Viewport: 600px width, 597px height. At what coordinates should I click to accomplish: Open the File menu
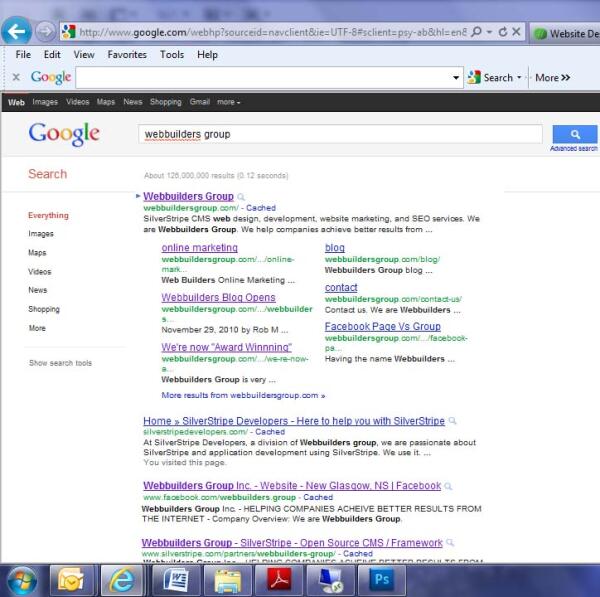[x=23, y=55]
